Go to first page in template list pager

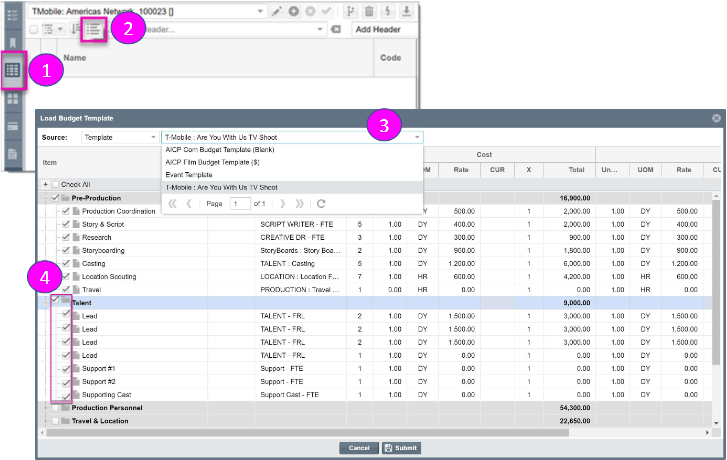coord(172,204)
